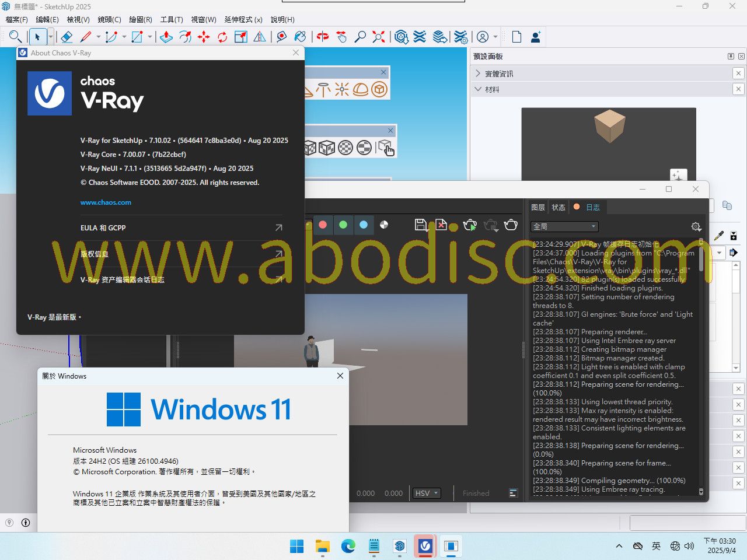Viewport: 747px width, 560px height.
Task: Click the checkered sphere icon in V-Ray toolbar
Action: tap(345, 148)
